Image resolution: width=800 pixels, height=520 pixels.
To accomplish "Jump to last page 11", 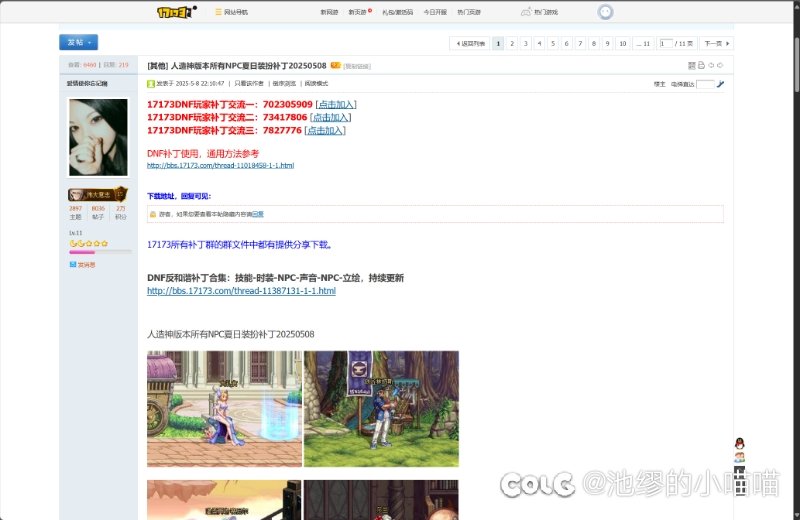I will (643, 43).
